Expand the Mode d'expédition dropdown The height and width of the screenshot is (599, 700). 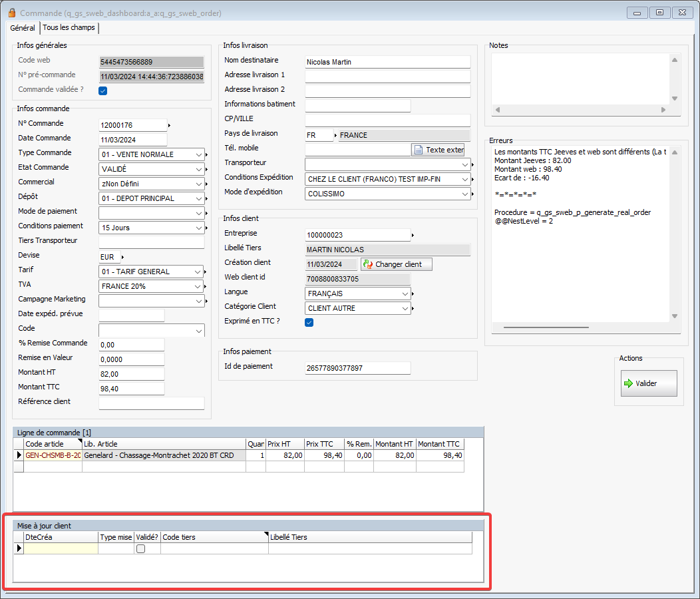pyautogui.click(x=465, y=194)
